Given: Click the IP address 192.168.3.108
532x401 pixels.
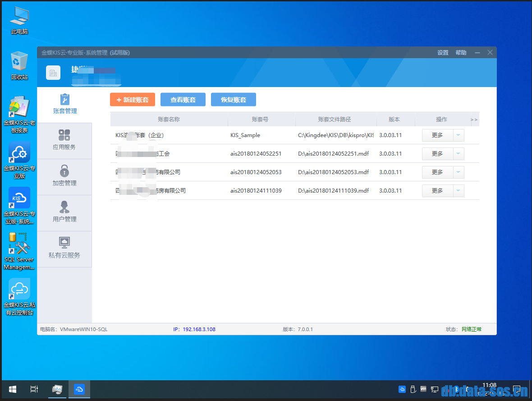Looking at the screenshot, I should coord(199,329).
